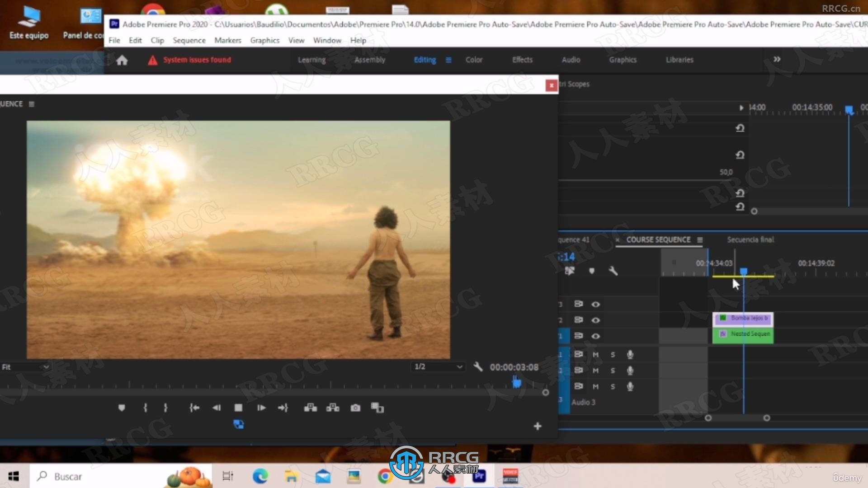This screenshot has width=868, height=488.
Task: Show the workspace overflow chevron list
Action: coord(777,59)
